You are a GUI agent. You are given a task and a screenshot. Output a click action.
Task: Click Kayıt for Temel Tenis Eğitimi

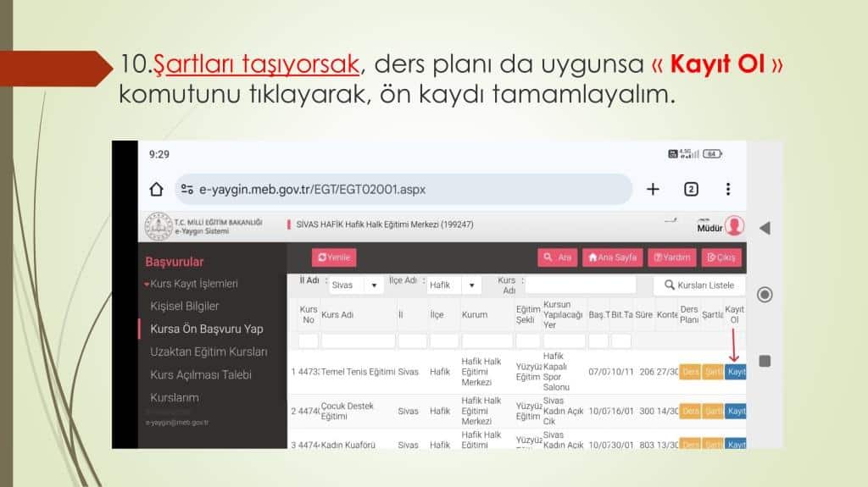coord(736,372)
